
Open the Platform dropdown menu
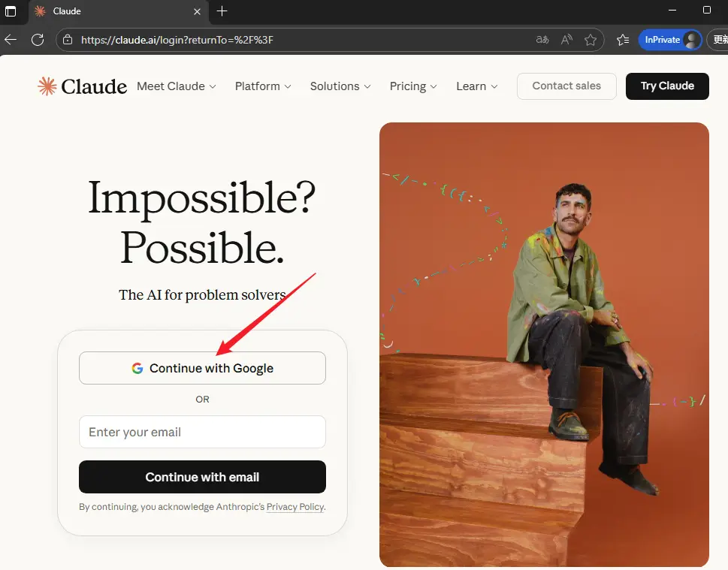coord(262,86)
